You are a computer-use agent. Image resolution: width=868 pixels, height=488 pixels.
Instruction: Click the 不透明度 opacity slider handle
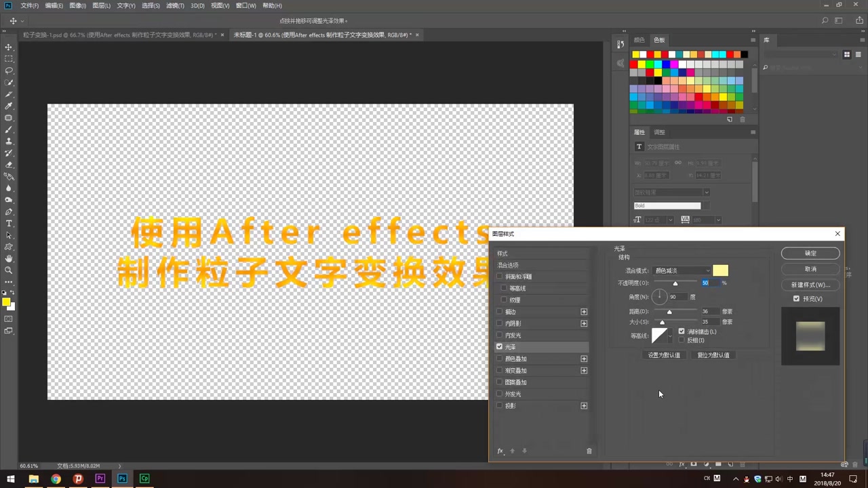click(x=675, y=283)
